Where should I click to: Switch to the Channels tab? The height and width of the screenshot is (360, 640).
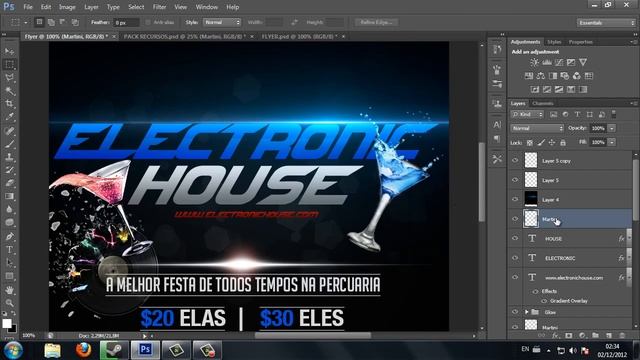pos(542,103)
